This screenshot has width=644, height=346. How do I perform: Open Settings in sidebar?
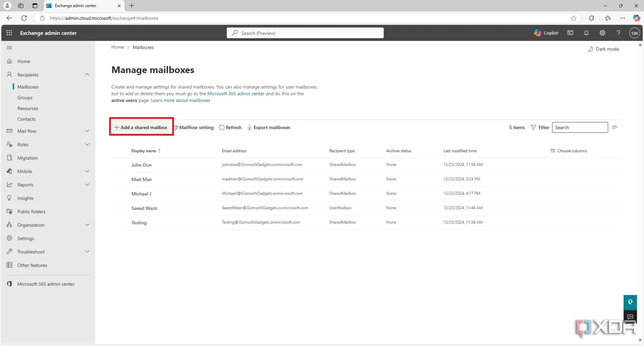[26, 238]
